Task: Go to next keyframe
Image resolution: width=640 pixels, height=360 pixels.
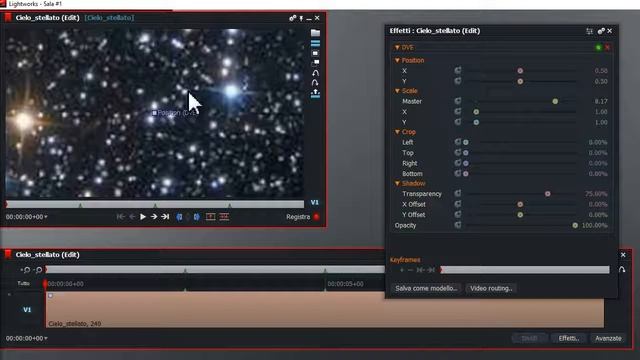Action: tap(431, 270)
